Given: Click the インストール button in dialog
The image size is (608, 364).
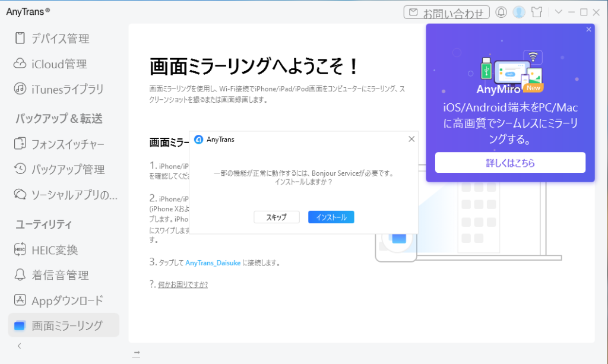Looking at the screenshot, I should (x=331, y=217).
